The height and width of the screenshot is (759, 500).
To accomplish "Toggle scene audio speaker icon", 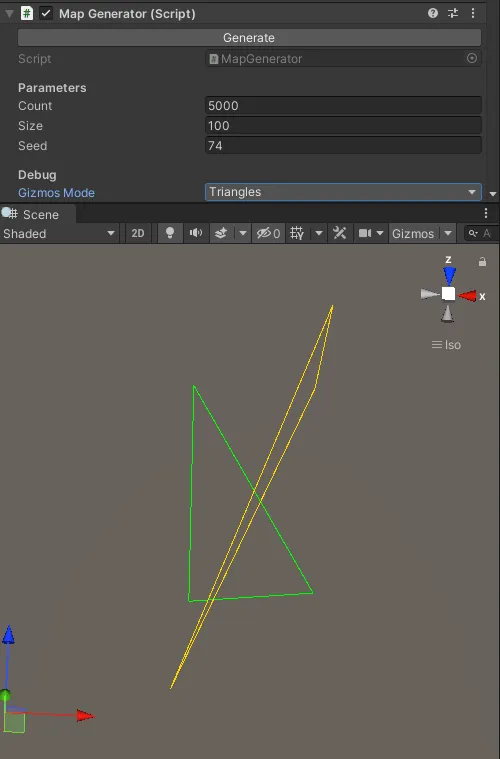I will click(196, 233).
